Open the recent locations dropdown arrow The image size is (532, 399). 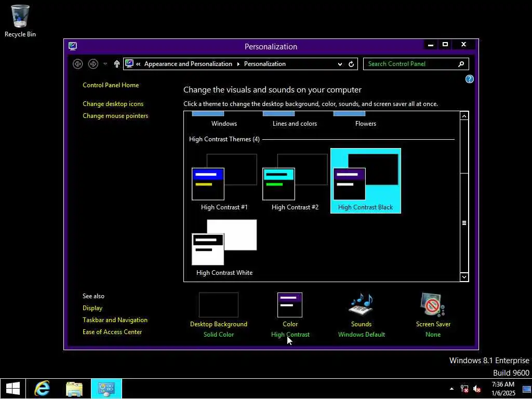pyautogui.click(x=105, y=64)
